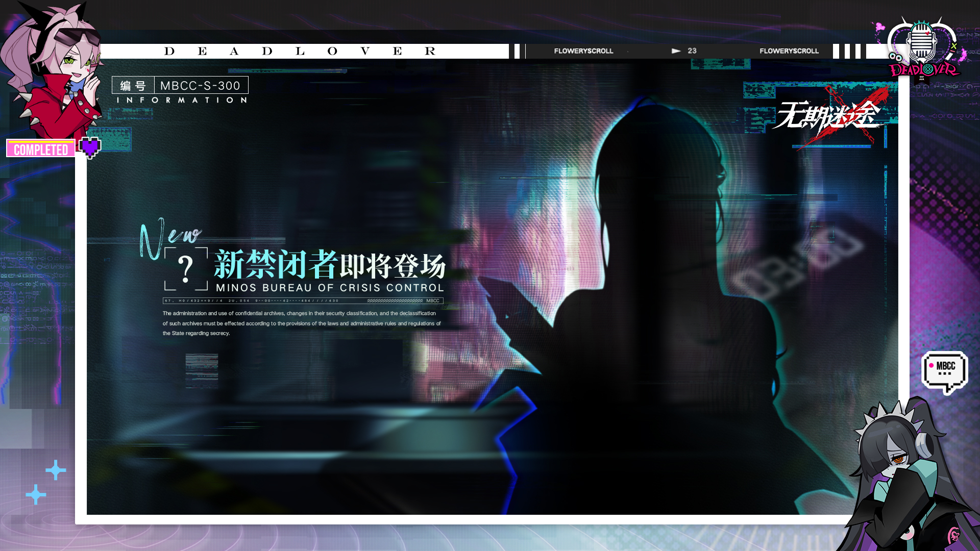Click the play arrow beside the 23 counter
This screenshot has height=551, width=980.
click(676, 51)
